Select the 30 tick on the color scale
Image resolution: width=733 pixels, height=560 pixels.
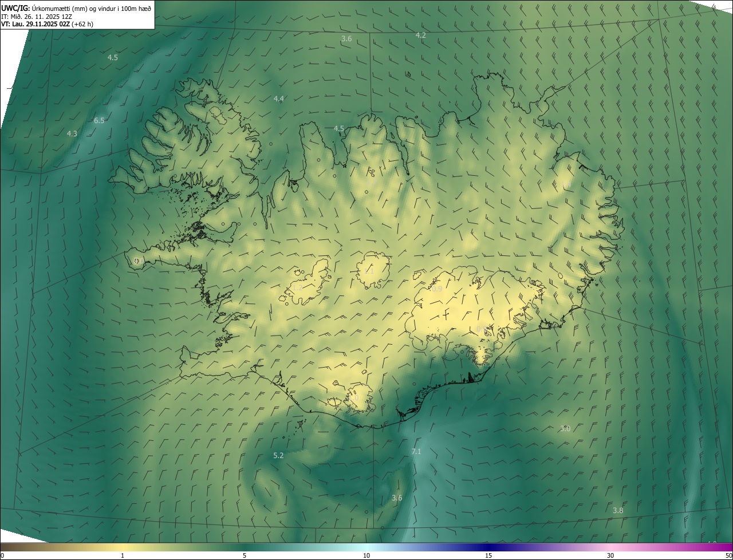coord(610,555)
